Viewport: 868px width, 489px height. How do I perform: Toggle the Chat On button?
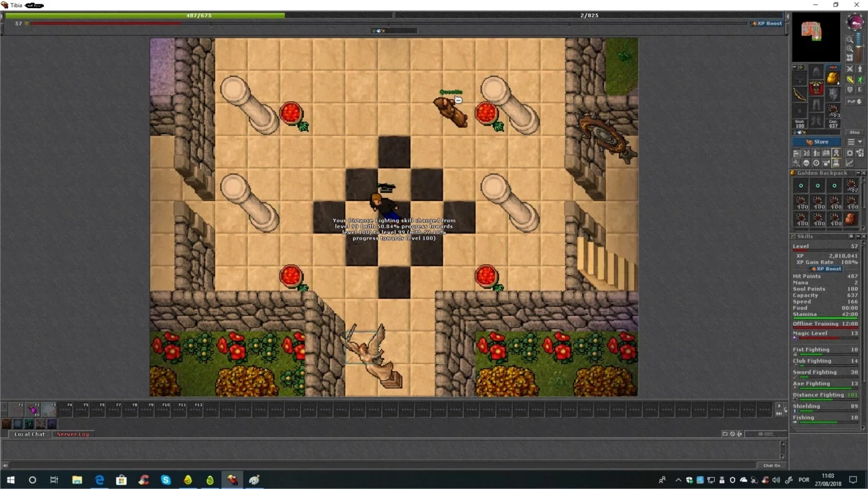coord(772,465)
